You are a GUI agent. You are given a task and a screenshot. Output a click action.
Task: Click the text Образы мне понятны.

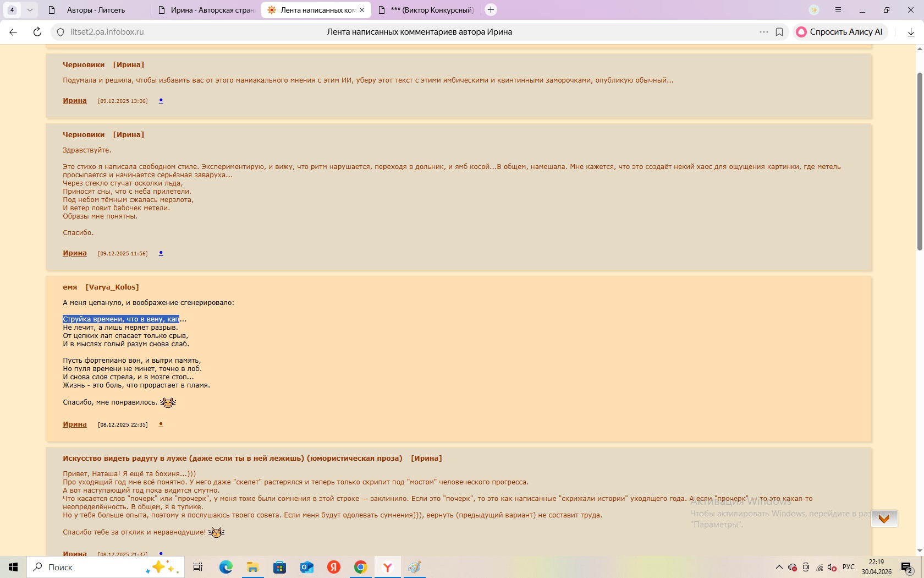(100, 216)
